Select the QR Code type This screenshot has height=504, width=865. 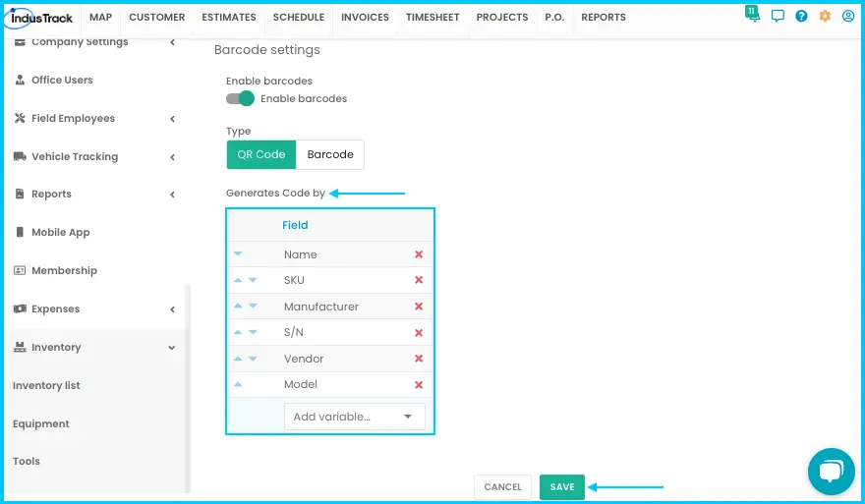[261, 154]
